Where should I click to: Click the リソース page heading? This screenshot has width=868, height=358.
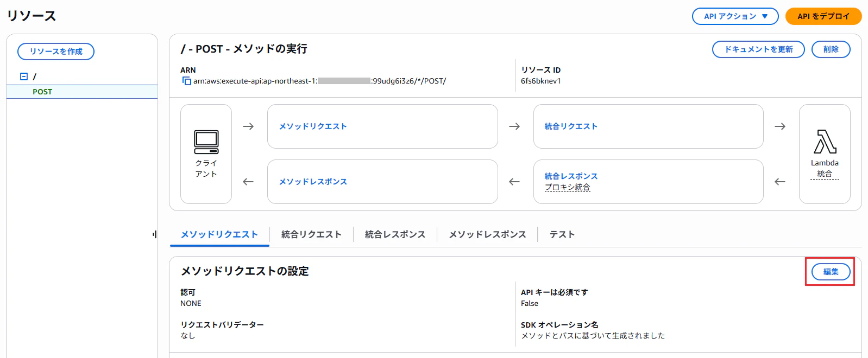32,16
